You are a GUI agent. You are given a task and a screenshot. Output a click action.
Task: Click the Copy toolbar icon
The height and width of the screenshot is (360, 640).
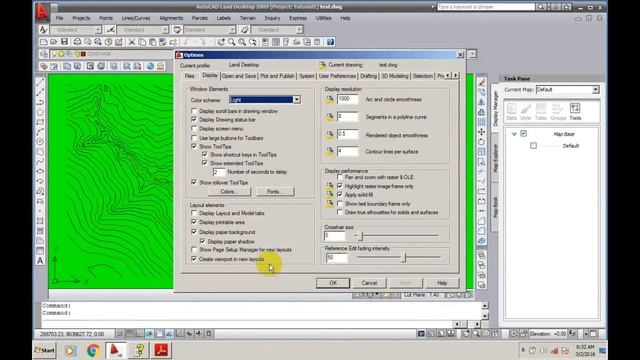click(x=142, y=42)
